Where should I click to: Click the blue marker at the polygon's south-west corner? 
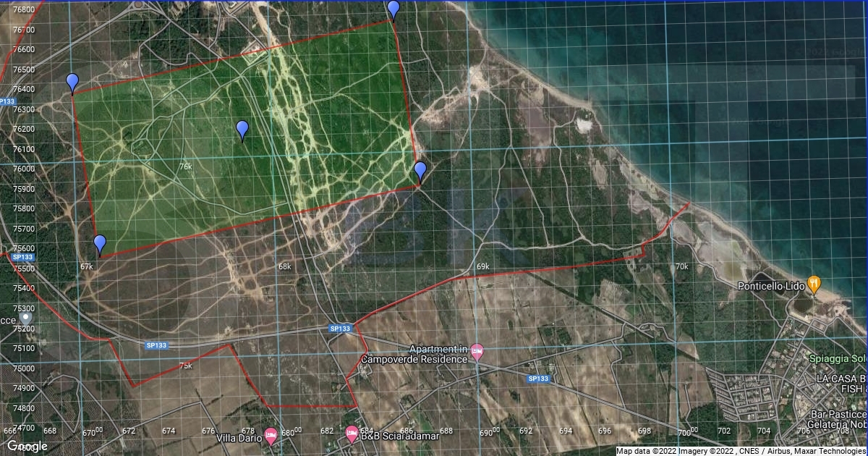(100, 244)
